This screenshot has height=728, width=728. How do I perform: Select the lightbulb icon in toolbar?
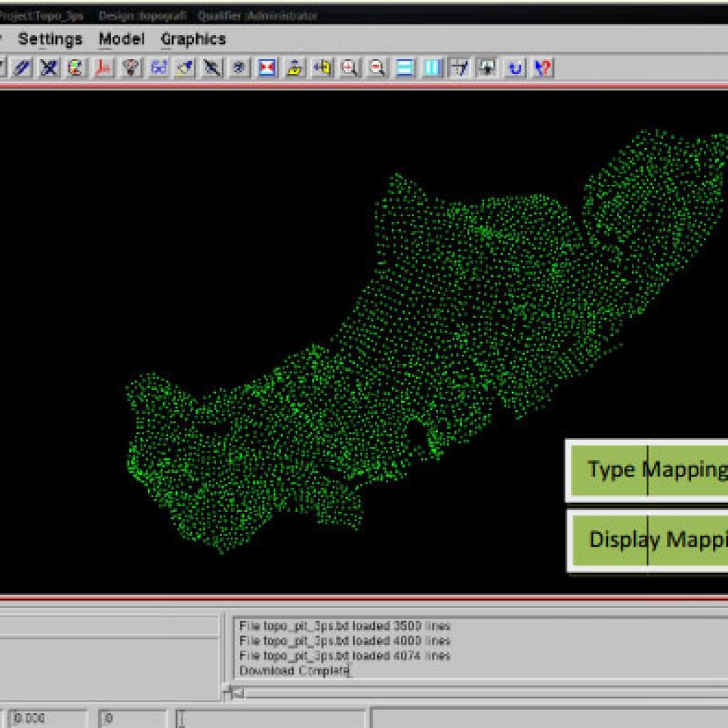click(131, 68)
